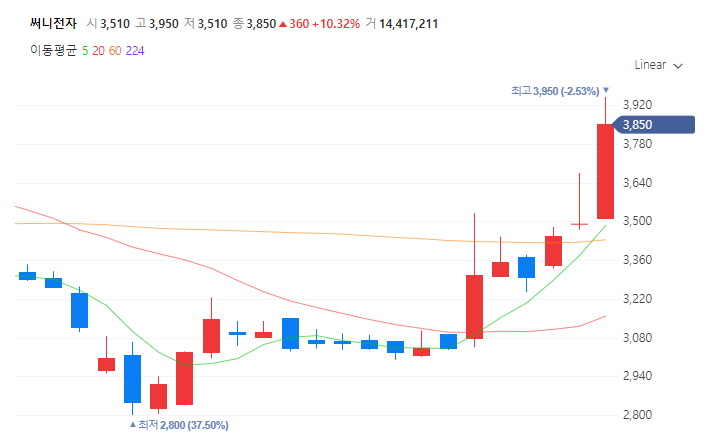Click the chevron arrow next to Linear
Viewport: 706px width, 433px height.
coord(679,66)
